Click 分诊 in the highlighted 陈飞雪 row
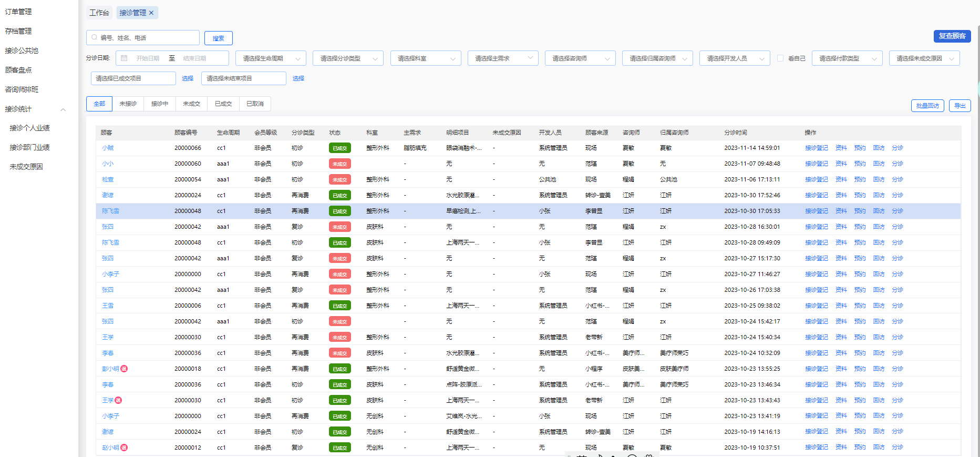The width and height of the screenshot is (980, 457). pos(898,211)
